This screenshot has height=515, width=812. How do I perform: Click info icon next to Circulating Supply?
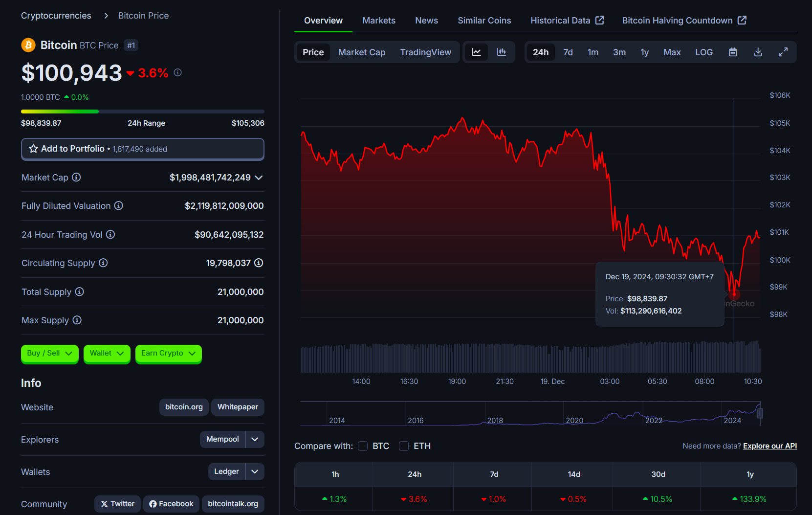[103, 263]
